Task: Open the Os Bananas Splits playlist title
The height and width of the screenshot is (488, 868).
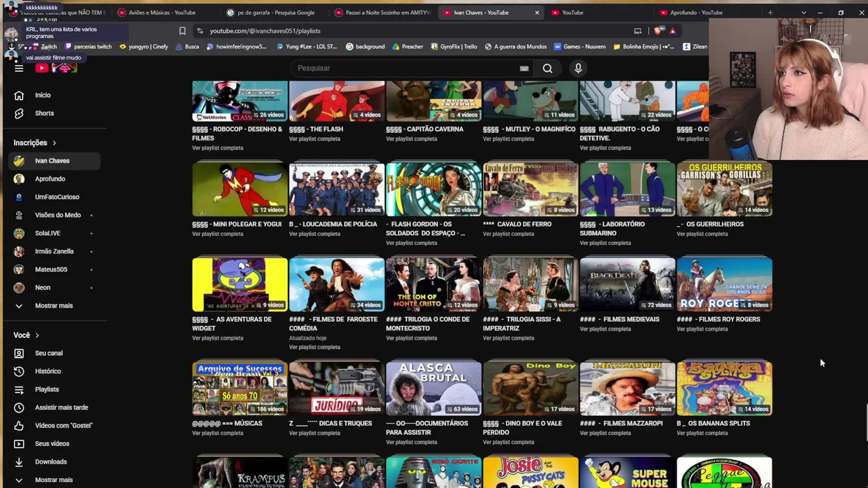Action: [713, 424]
